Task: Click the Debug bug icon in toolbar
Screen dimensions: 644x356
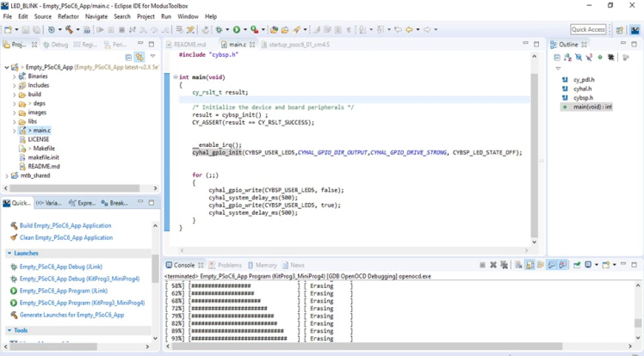Action: 220,30
